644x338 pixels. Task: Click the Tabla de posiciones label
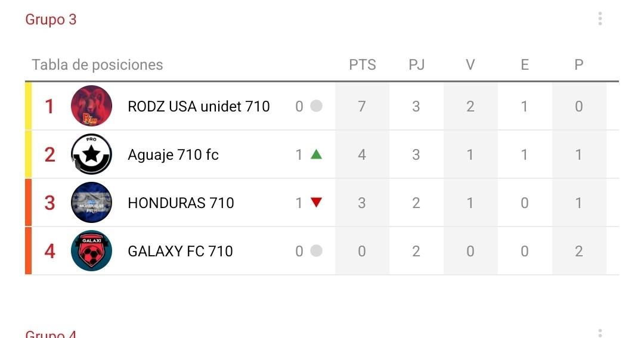pos(97,65)
